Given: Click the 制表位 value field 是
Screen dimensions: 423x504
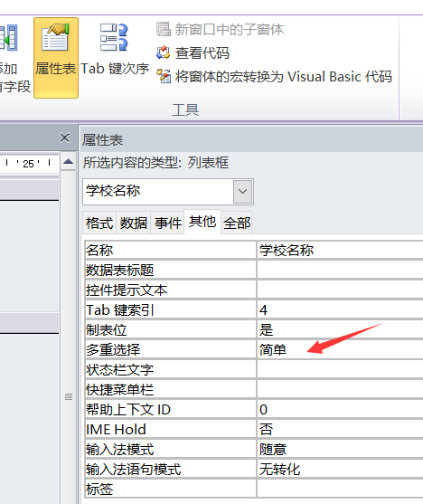Looking at the screenshot, I should (x=340, y=329).
